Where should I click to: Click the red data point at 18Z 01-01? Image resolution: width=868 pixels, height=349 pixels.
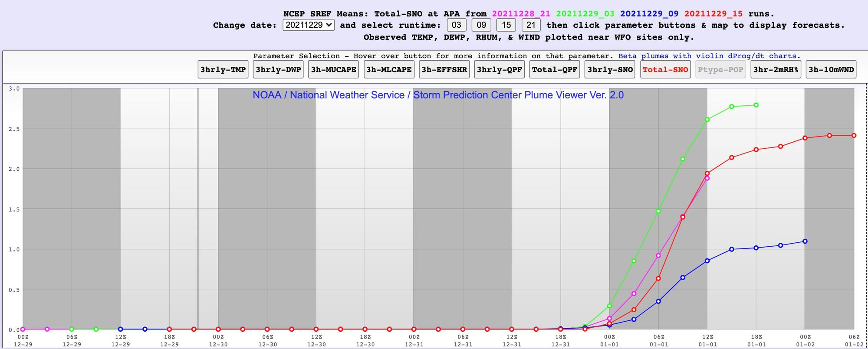point(756,150)
